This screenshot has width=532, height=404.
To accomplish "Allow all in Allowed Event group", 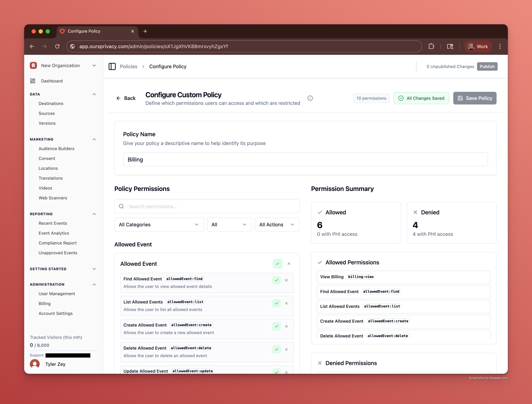I will pyautogui.click(x=277, y=264).
